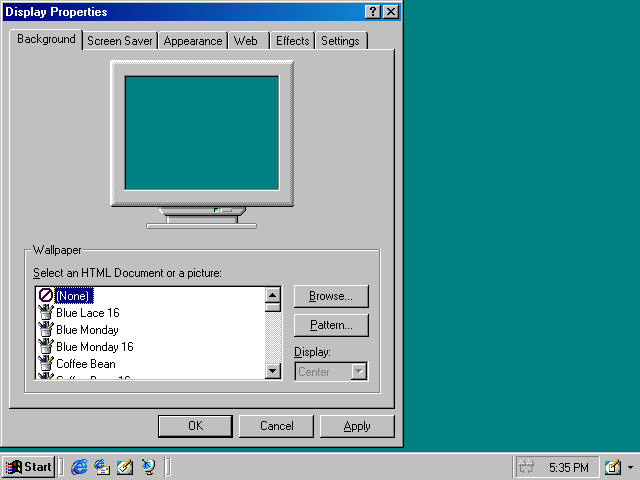This screenshot has height=480, width=640.
Task: Click the notepad icon beside the clock
Action: (612, 467)
